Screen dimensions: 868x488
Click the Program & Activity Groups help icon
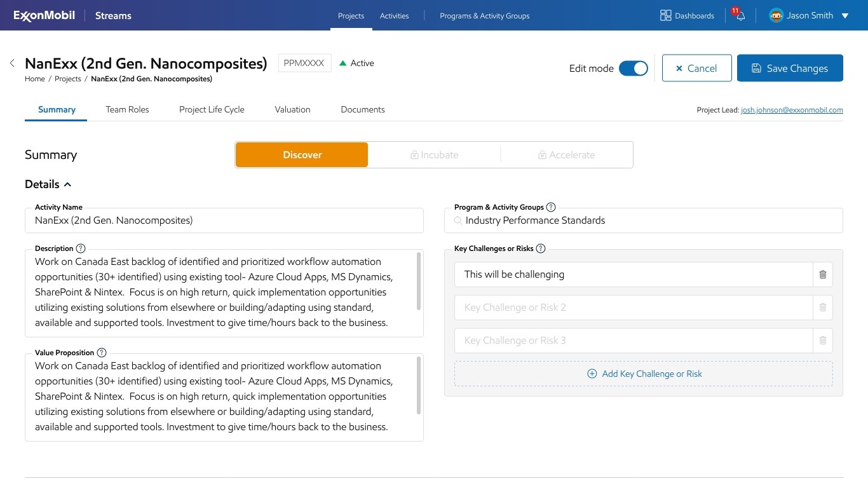click(551, 207)
